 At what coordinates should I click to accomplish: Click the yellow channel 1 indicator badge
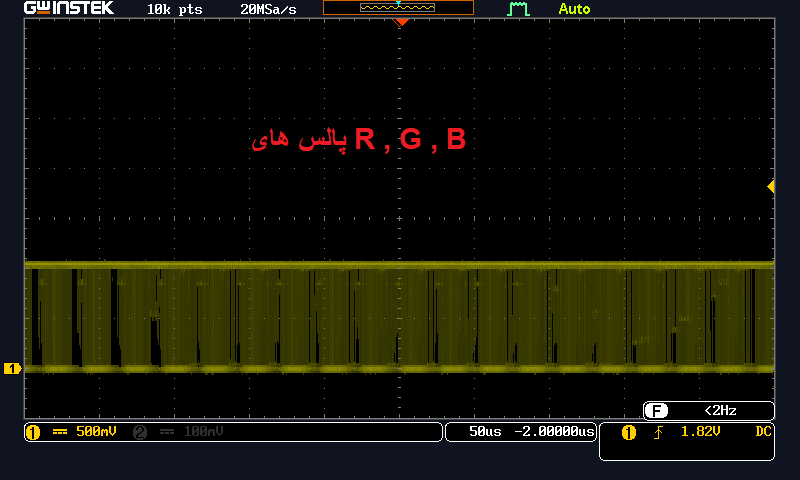tap(33, 432)
